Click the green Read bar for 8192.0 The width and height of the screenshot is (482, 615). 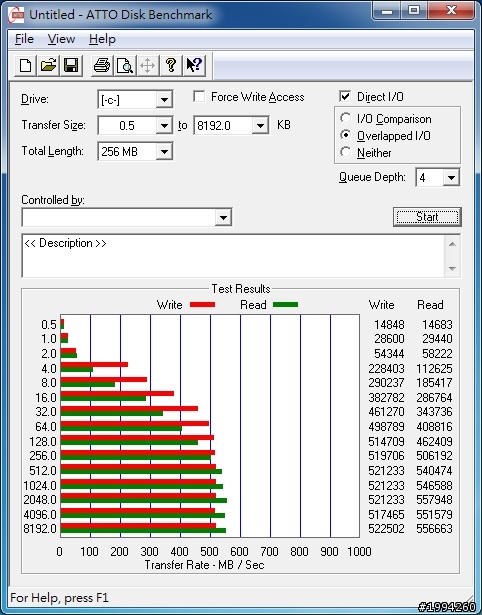coord(143,531)
